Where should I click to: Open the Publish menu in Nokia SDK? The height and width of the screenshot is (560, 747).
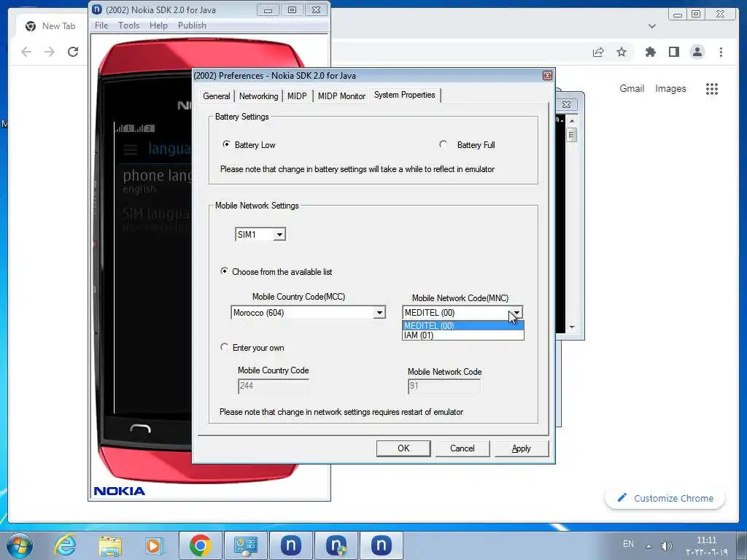pos(192,26)
